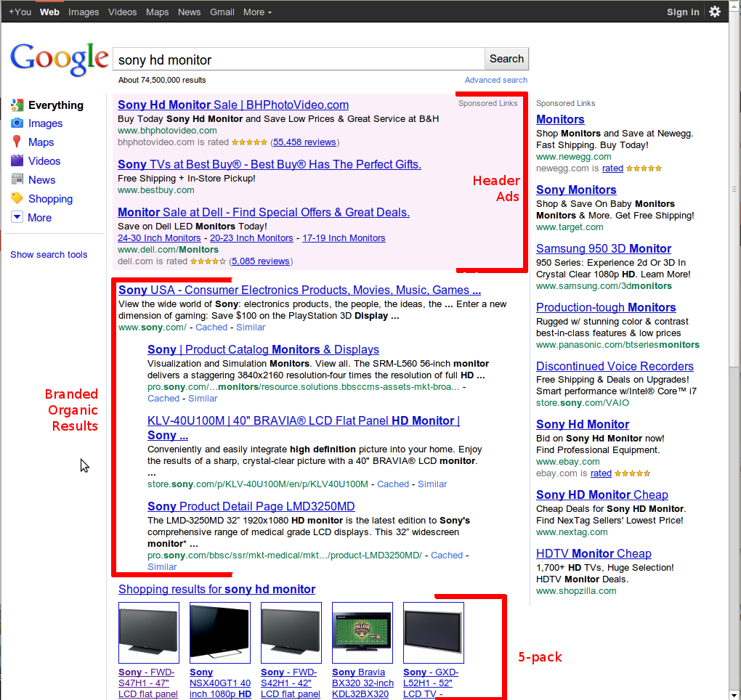This screenshot has height=700, width=741.
Task: Open Samsung 950 3D Monitor ad
Action: click(603, 248)
